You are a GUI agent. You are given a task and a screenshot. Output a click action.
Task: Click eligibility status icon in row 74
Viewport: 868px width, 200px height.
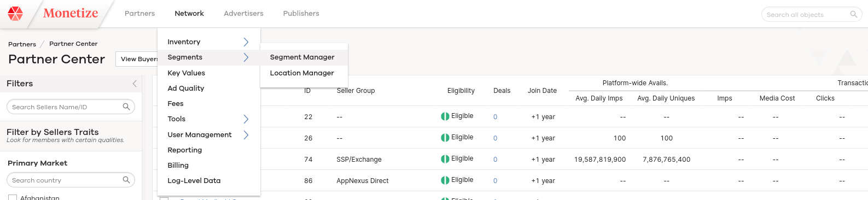(x=445, y=159)
